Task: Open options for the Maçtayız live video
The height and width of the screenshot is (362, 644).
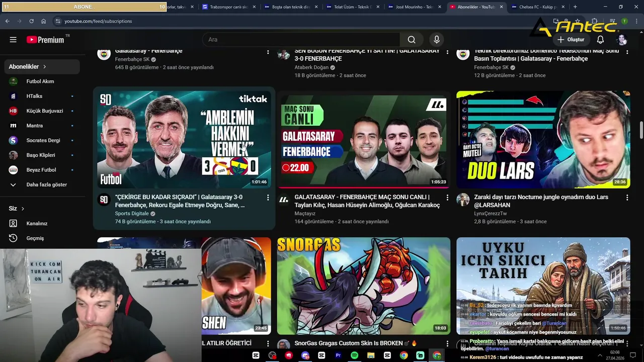Action: [x=447, y=198]
